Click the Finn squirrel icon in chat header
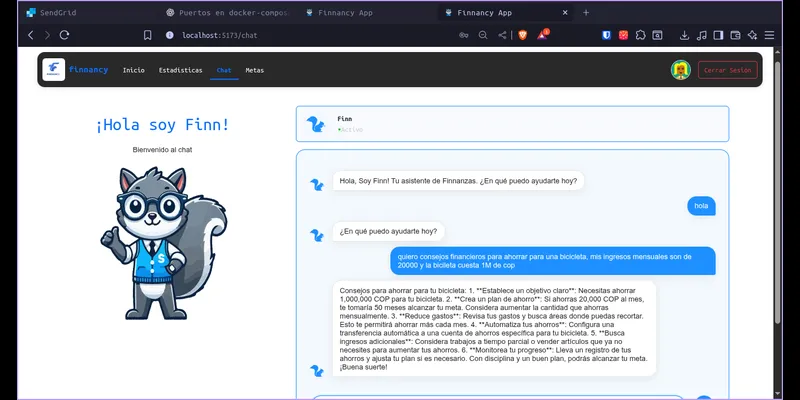800x400 pixels. (x=316, y=124)
